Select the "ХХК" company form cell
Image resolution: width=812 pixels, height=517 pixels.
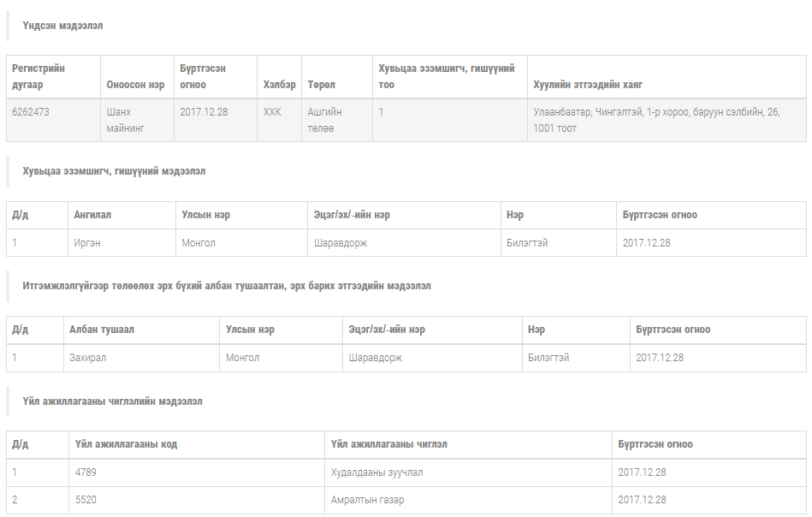tap(272, 112)
